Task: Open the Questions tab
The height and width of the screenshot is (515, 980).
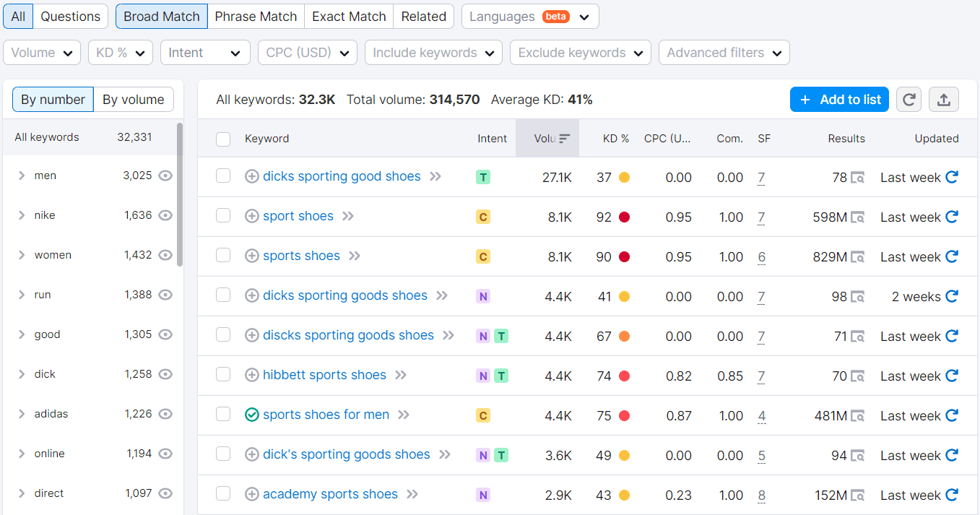Action: [70, 16]
